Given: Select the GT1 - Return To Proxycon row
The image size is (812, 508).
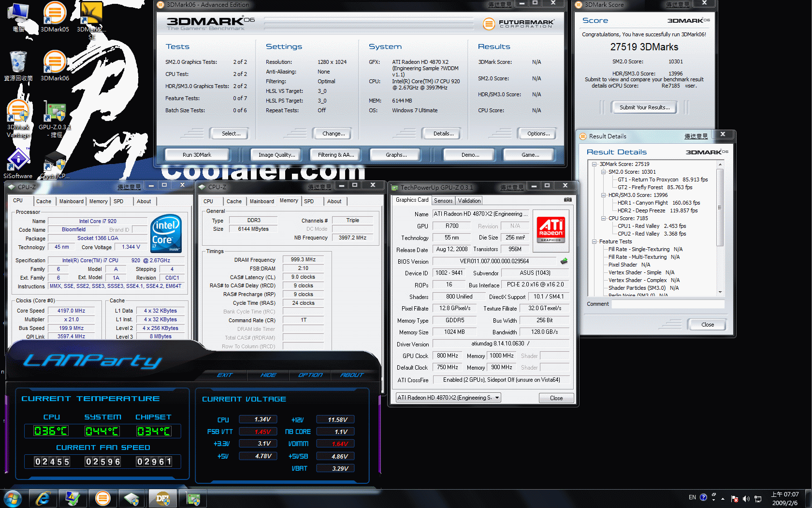Looking at the screenshot, I should tap(662, 179).
